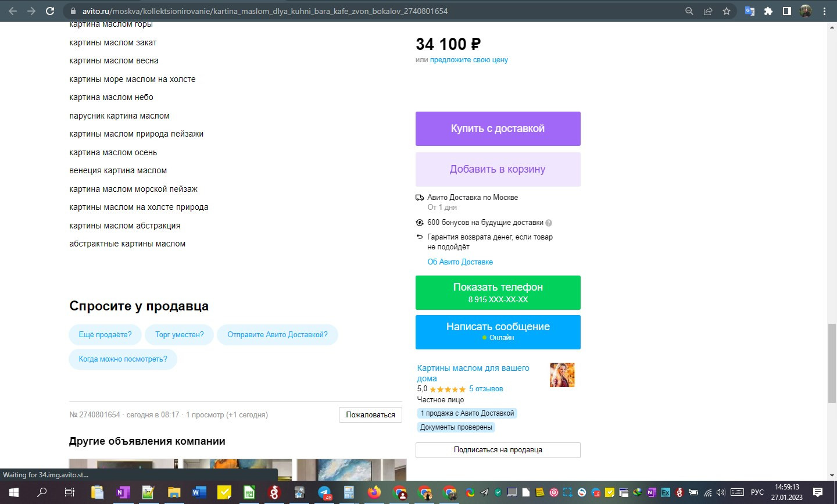Viewport: 837px width, 504px height.
Task: Open LibreOffice Calc from the taskbar
Action: [249, 492]
